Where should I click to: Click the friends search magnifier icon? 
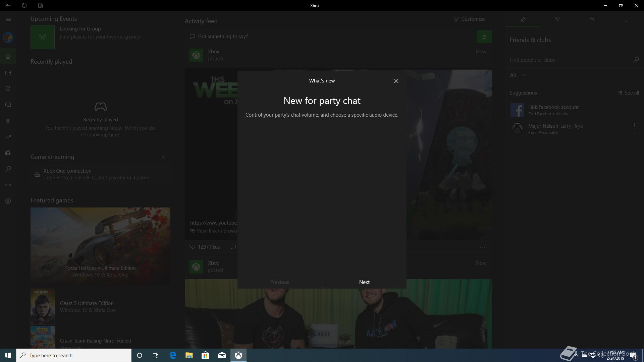pyautogui.click(x=636, y=60)
